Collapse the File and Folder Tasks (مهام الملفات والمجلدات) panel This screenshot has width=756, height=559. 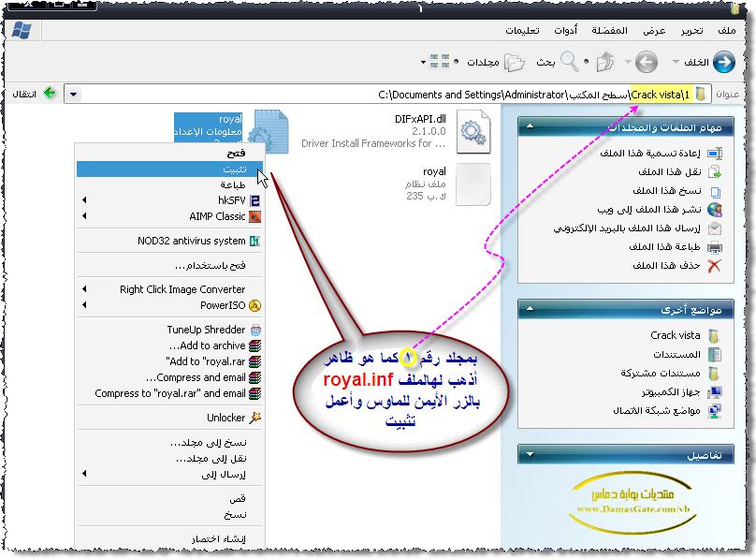531,125
